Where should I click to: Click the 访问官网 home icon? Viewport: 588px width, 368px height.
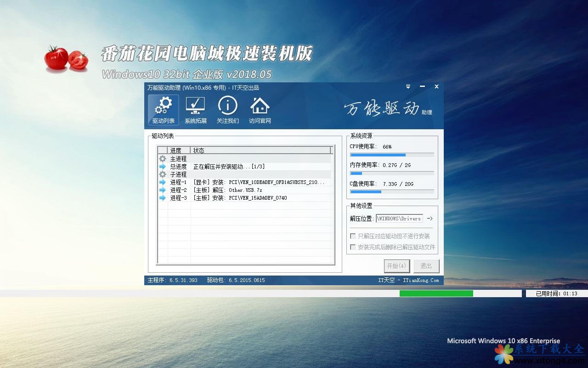tap(260, 110)
